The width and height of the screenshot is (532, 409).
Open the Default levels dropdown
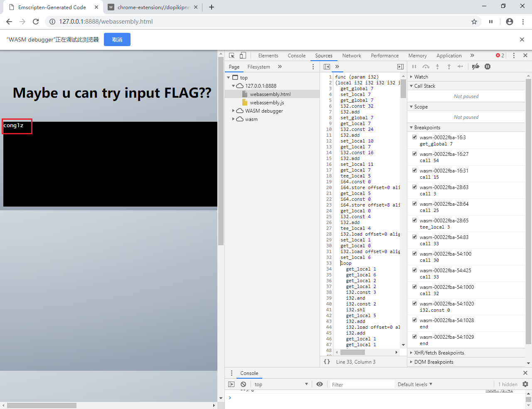[x=415, y=384]
